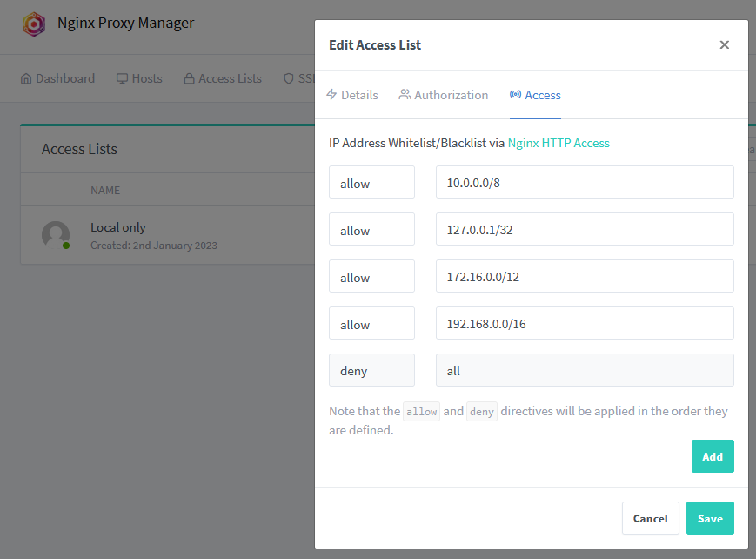Open directive dropdown for 192.168.0.0/16 row
The width and height of the screenshot is (756, 559).
point(371,323)
